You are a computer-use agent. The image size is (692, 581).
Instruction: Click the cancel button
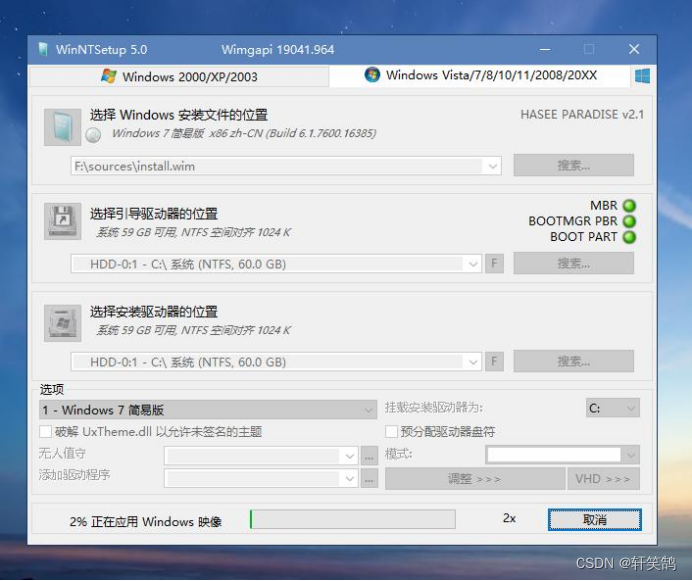pyautogui.click(x=594, y=520)
